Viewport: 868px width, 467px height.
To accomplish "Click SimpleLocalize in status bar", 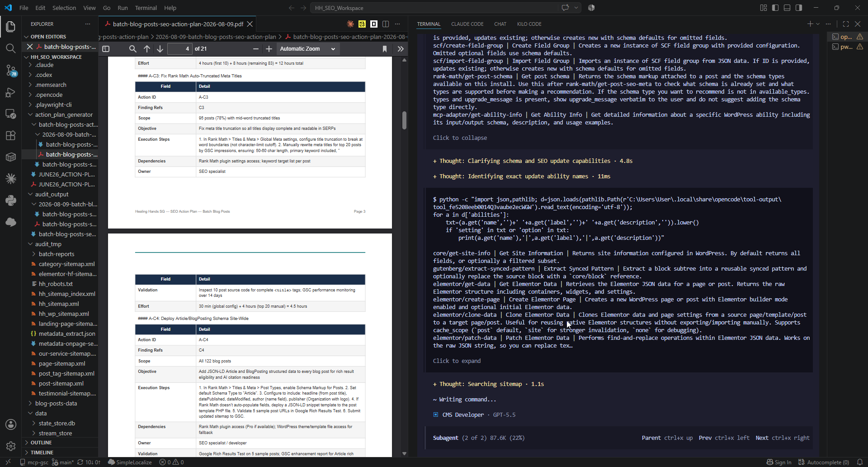I will [130, 462].
